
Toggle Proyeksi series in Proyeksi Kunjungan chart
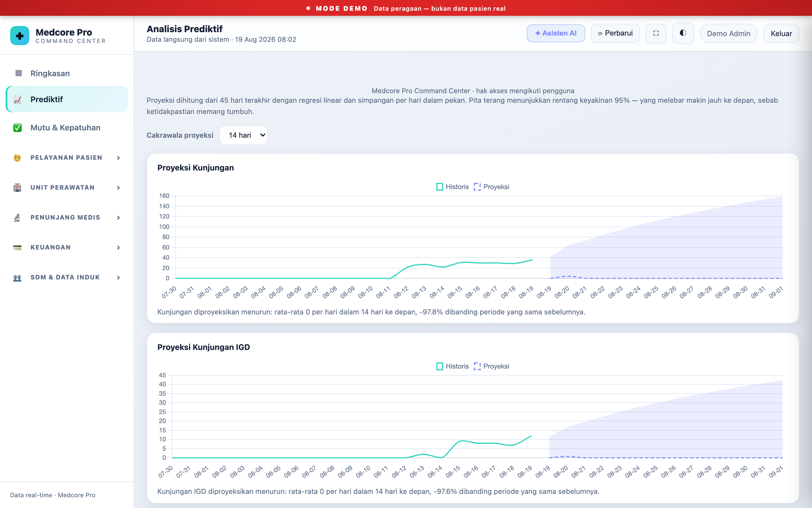click(491, 187)
